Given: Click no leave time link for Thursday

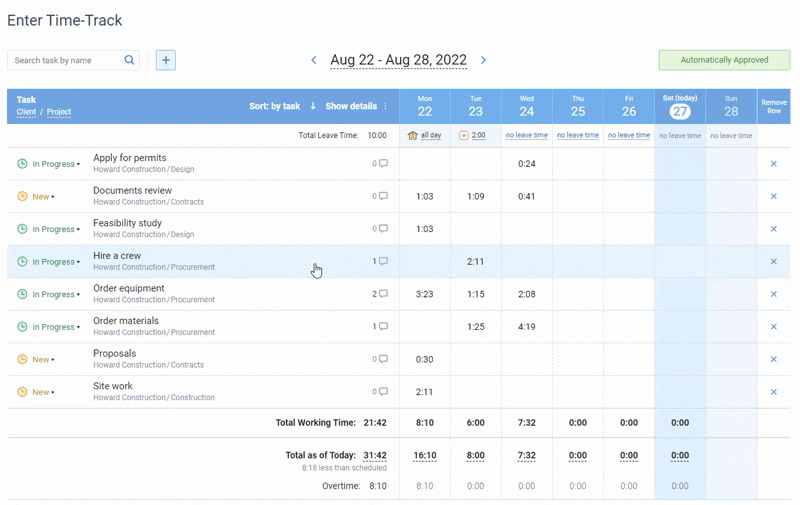Looking at the screenshot, I should coord(578,135).
